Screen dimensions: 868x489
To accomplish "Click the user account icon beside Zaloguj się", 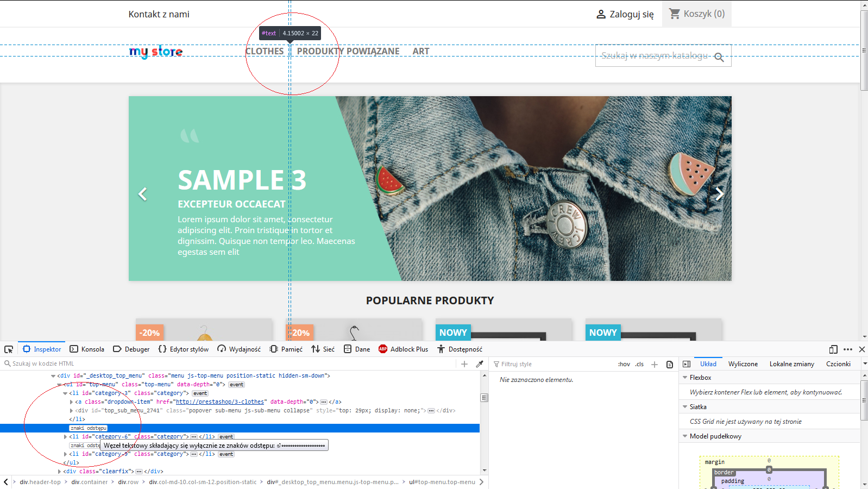I will [x=601, y=14].
